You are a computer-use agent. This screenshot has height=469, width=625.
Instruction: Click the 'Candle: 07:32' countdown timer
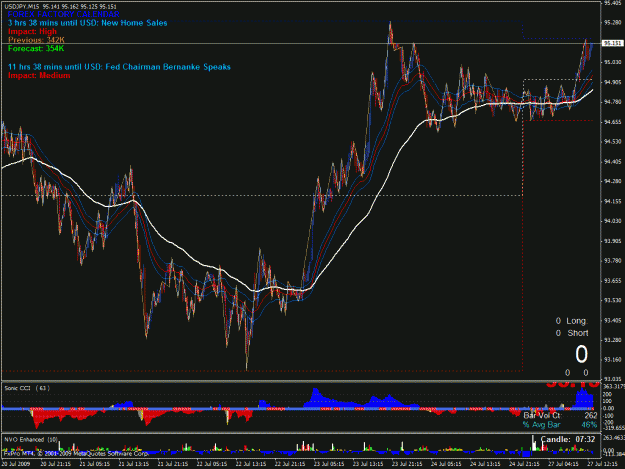(x=568, y=439)
